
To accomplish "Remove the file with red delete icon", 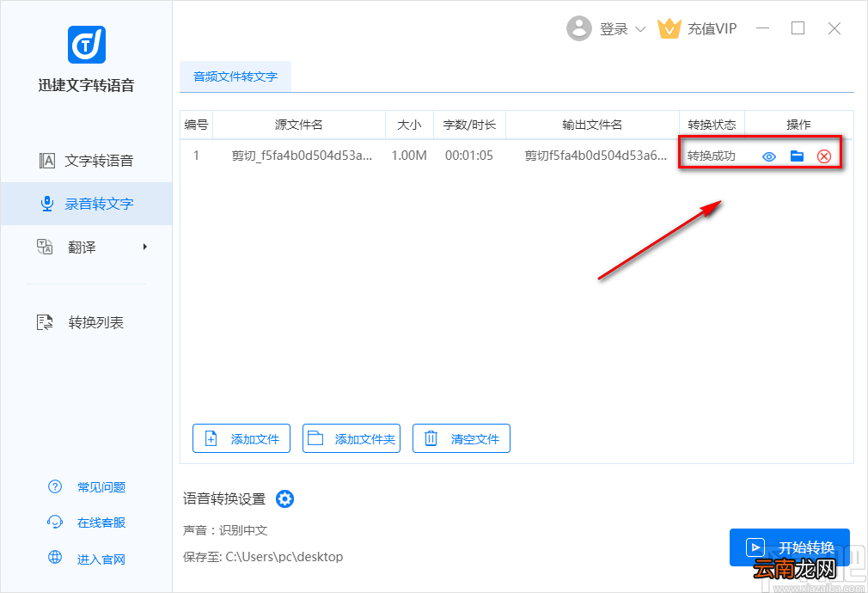I will (x=824, y=156).
